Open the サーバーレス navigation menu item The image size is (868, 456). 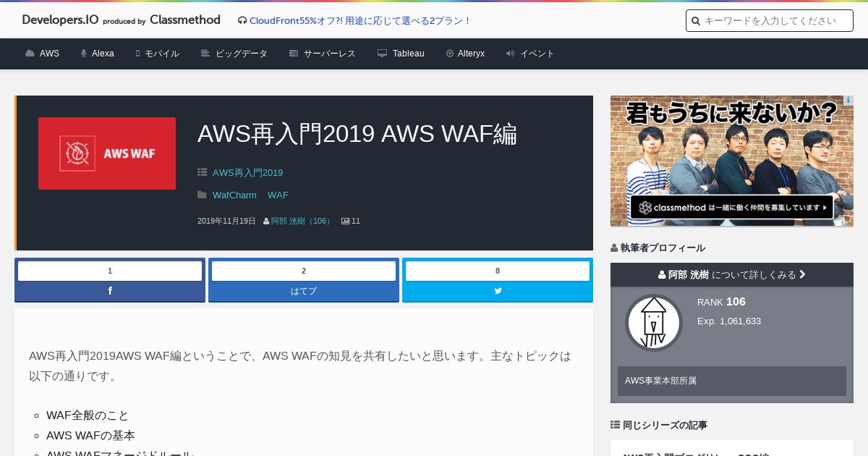pos(330,54)
